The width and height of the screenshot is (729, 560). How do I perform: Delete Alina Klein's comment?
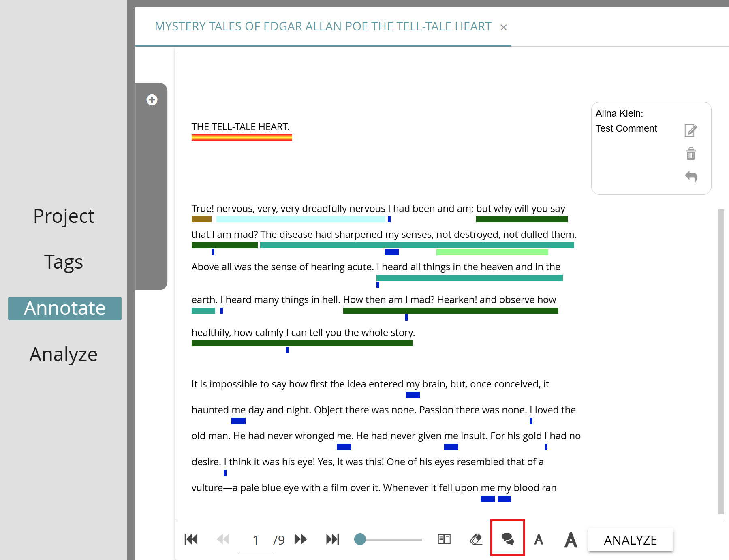691,154
